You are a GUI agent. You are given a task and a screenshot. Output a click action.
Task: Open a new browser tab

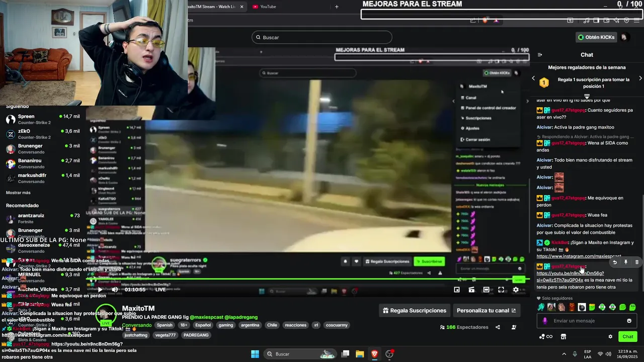[x=337, y=7]
